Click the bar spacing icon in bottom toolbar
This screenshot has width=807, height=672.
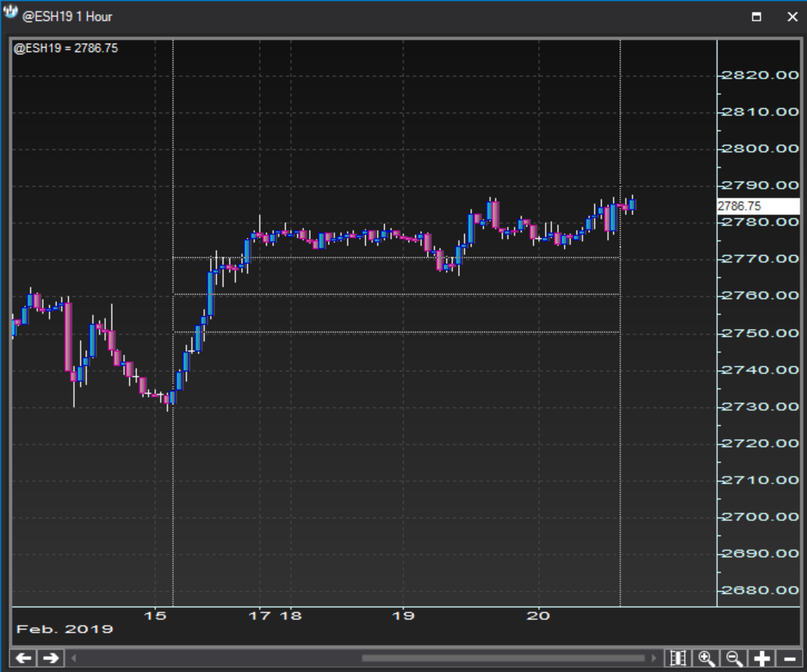[x=677, y=658]
